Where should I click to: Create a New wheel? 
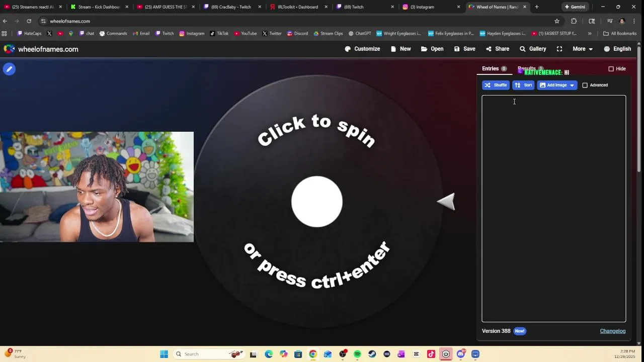point(400,49)
